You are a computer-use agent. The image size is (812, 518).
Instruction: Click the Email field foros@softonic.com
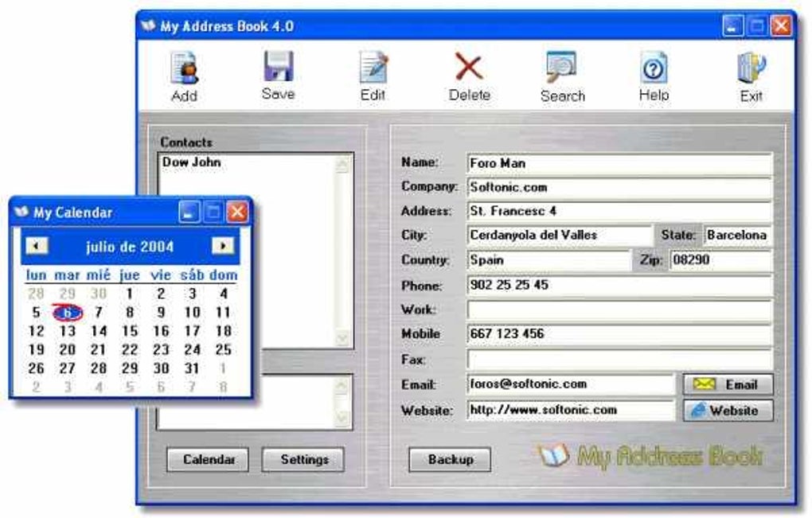tap(571, 384)
